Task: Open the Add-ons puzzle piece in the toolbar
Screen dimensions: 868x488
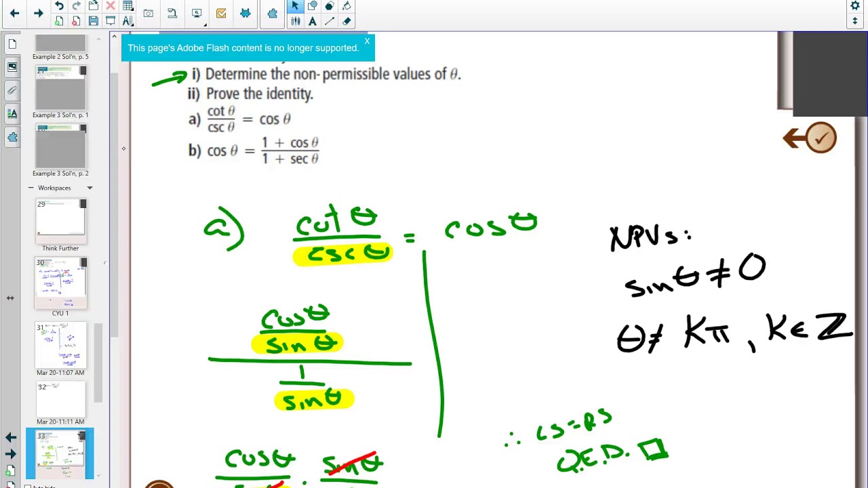Action: coord(273,14)
